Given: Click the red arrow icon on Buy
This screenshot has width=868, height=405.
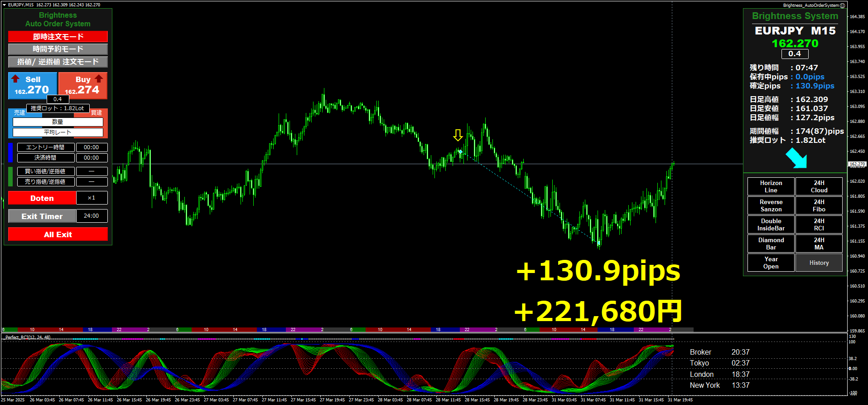Looking at the screenshot, I should (x=99, y=78).
